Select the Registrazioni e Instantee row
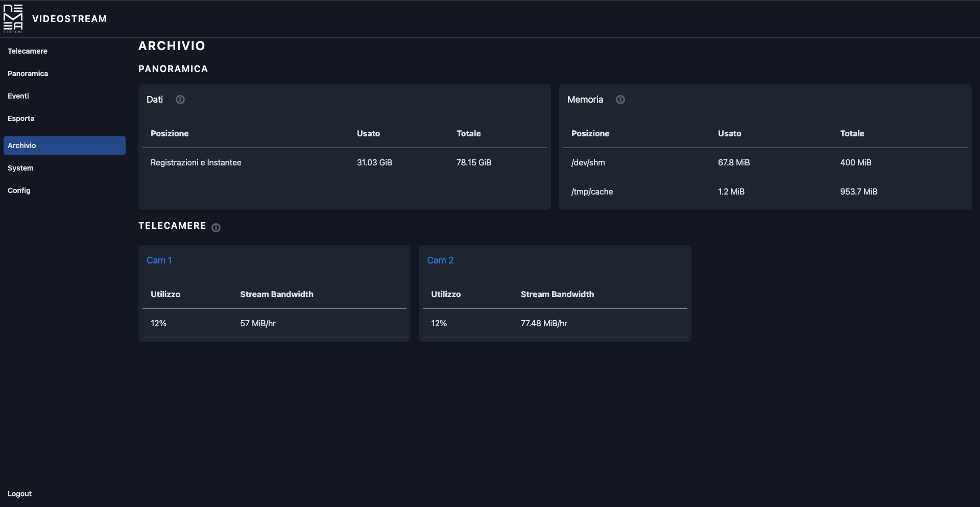 coord(344,162)
